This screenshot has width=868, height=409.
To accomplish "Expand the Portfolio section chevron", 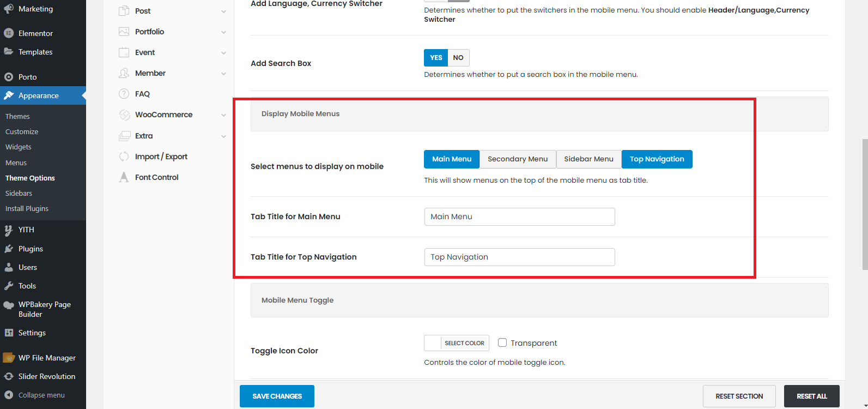I will pyautogui.click(x=223, y=32).
